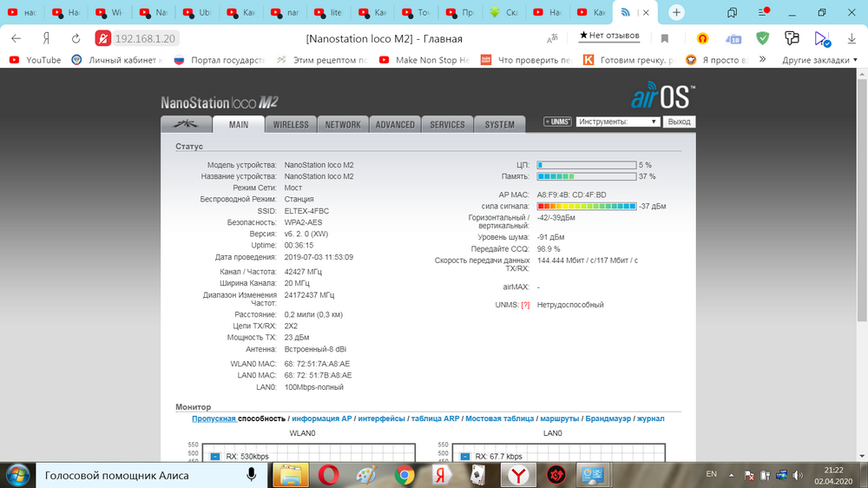Launch Paint from the taskbar
The height and width of the screenshot is (488, 868).
366,475
